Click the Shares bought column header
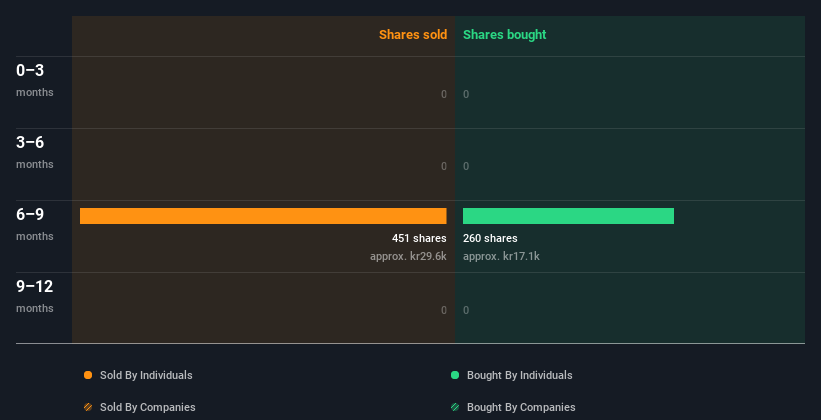 click(x=505, y=35)
